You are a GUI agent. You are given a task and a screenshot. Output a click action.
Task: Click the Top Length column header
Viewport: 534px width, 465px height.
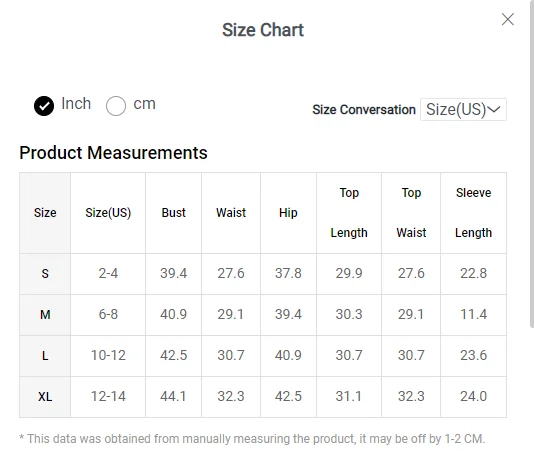(349, 213)
